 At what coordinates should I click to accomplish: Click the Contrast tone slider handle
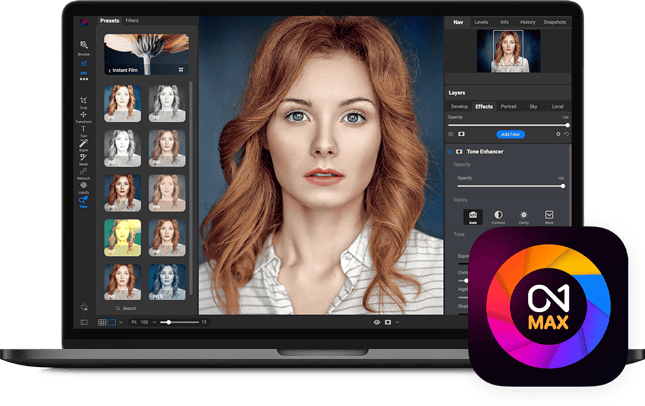click(466, 281)
